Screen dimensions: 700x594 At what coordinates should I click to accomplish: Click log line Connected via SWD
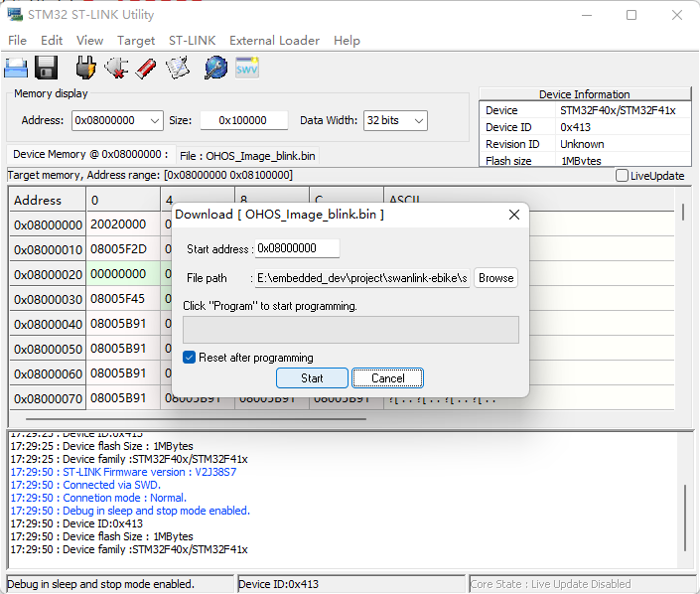tap(84, 485)
